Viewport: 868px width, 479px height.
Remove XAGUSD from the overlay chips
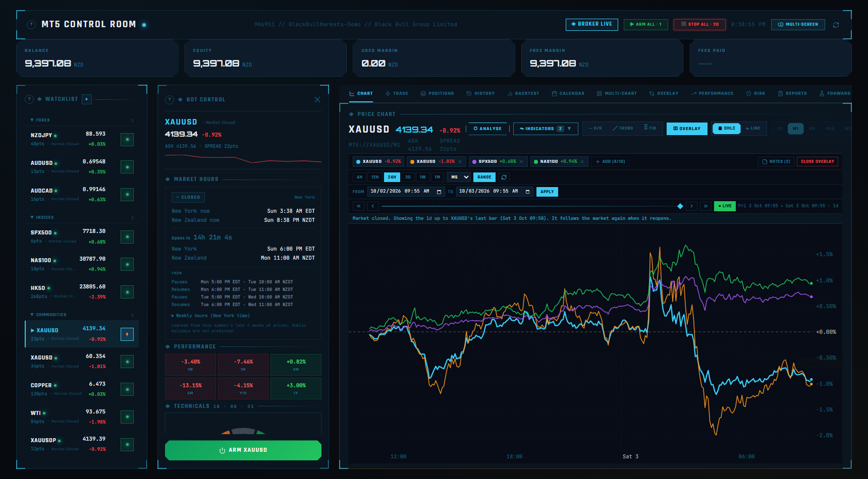(460, 162)
